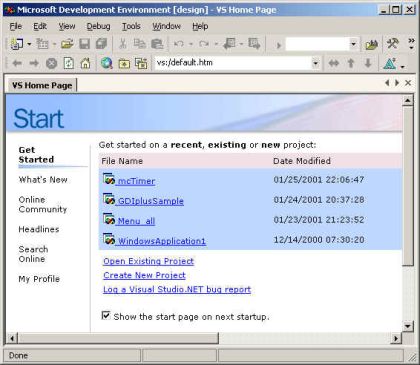Click the Save floppy disk icon
Image resolution: width=420 pixels, height=365 pixels.
point(84,44)
